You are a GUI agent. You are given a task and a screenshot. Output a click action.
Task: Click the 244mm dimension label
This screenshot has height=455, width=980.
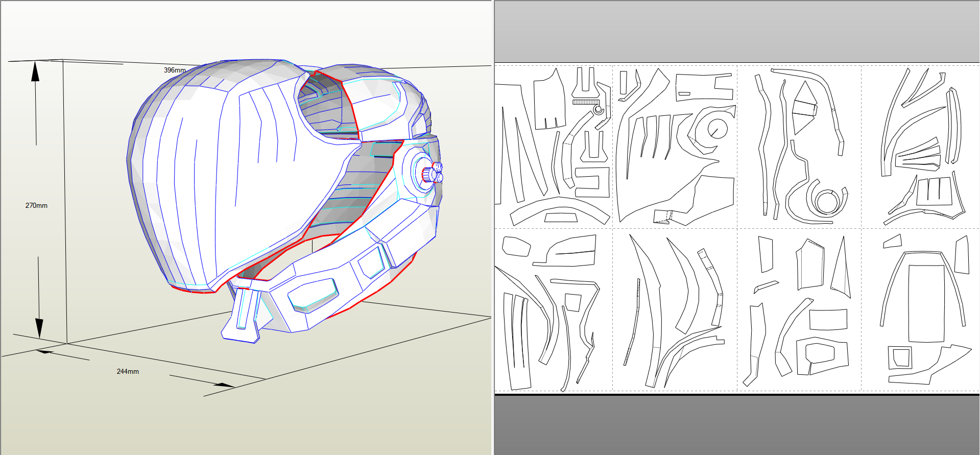coord(128,371)
